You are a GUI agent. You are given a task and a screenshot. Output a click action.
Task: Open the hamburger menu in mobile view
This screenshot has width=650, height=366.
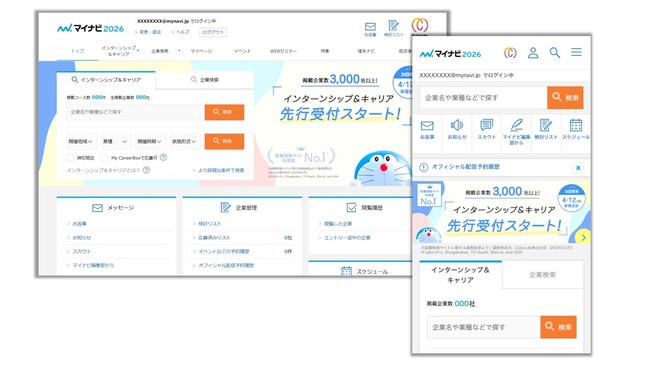[576, 52]
